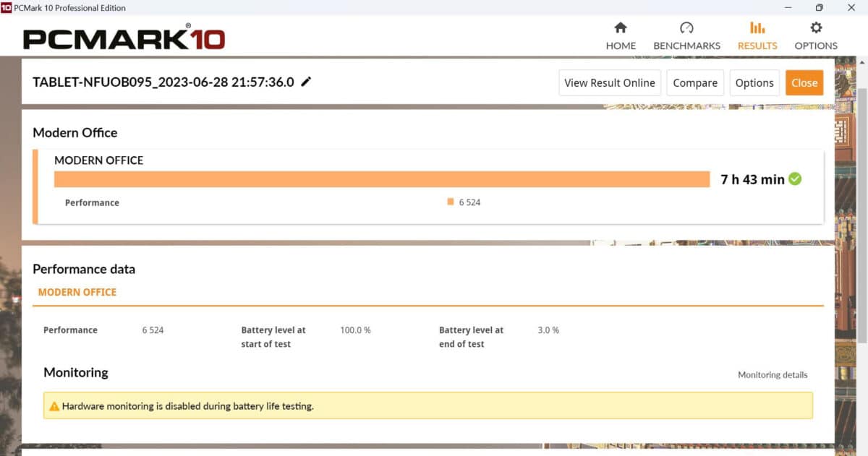This screenshot has width=868, height=456.
Task: Select the MODERN OFFICE performance data tab
Action: [77, 292]
